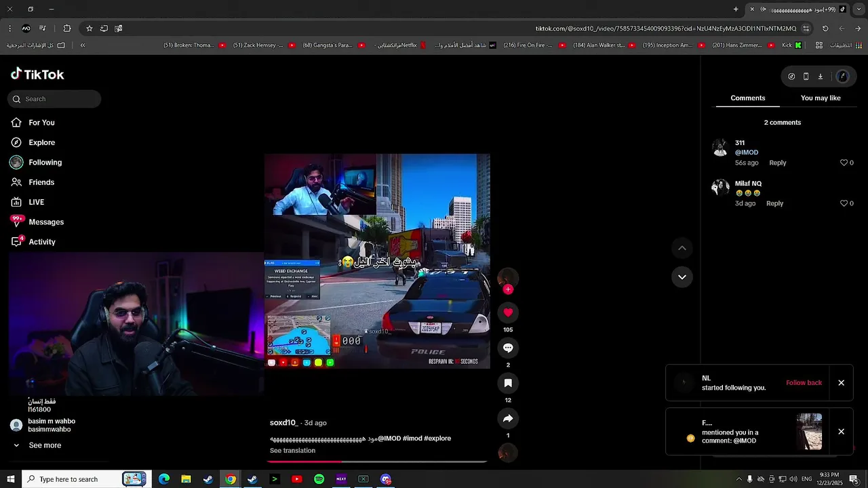868x488 pixels.
Task: Open comments via speech bubble icon
Action: (x=508, y=348)
